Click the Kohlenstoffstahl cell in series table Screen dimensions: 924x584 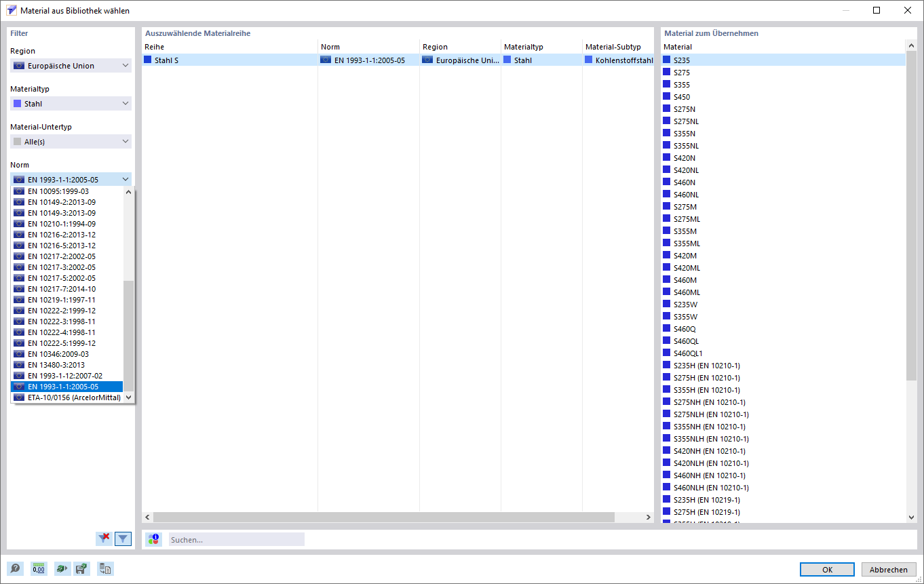(618, 60)
